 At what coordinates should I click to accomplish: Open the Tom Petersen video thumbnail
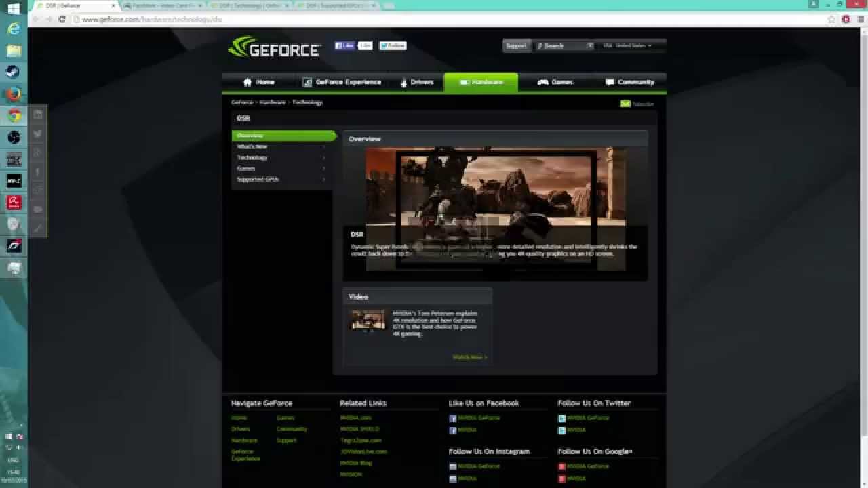(x=368, y=321)
